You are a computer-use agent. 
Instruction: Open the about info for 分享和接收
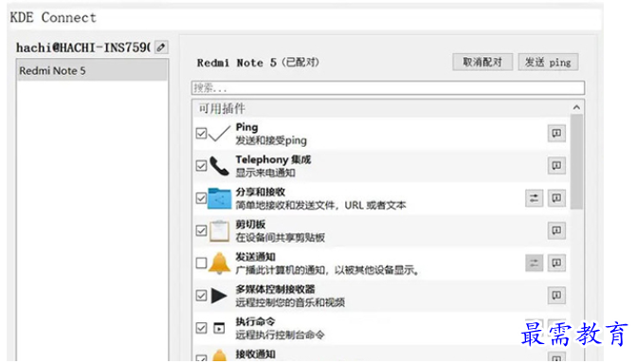[556, 198]
